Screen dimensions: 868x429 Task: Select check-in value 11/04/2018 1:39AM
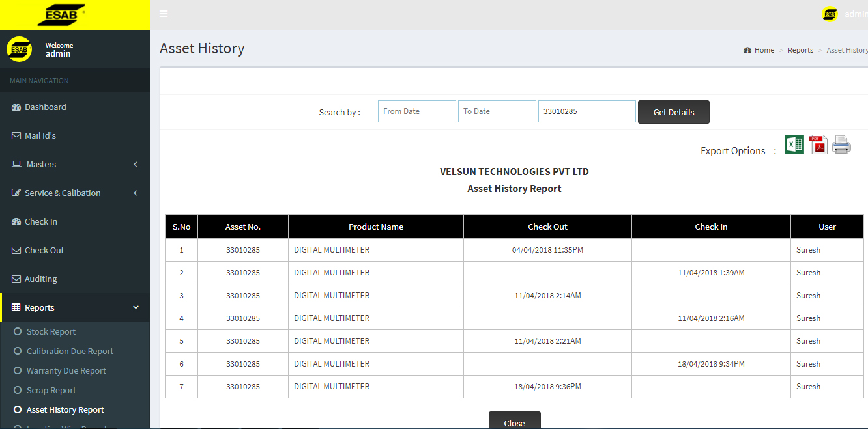(x=711, y=273)
